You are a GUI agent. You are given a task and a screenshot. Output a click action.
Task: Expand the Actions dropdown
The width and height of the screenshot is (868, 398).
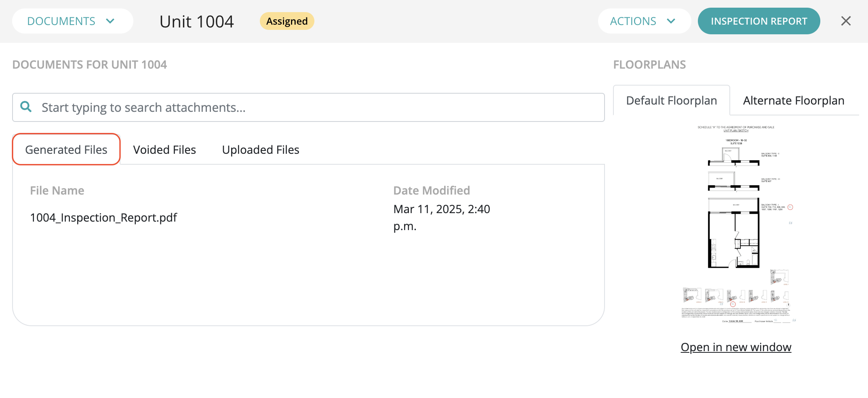(x=644, y=21)
